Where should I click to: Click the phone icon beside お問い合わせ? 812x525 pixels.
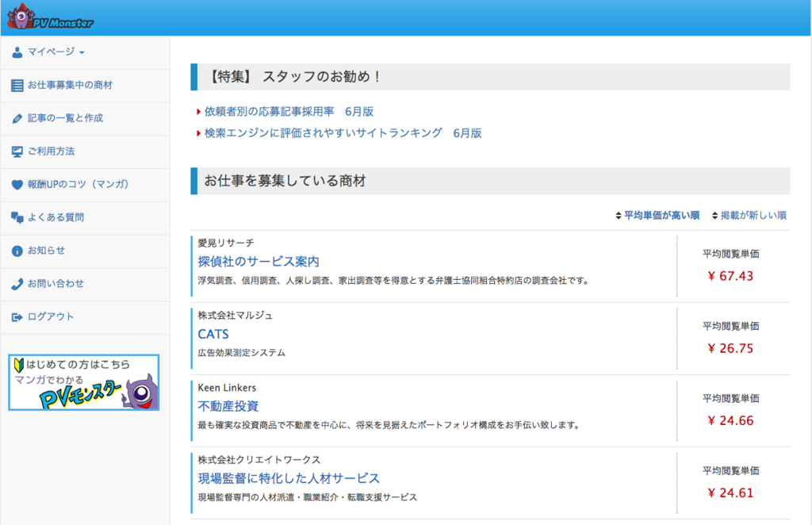(17, 284)
